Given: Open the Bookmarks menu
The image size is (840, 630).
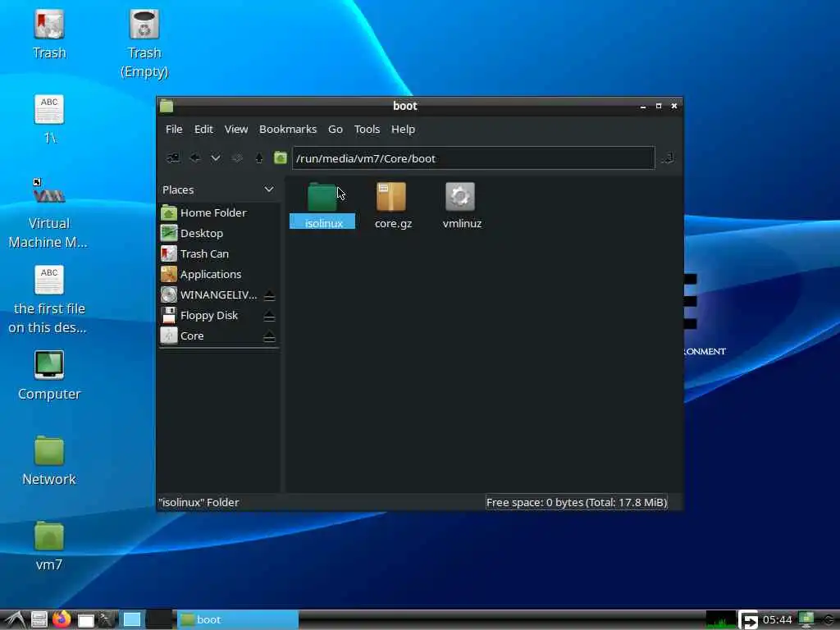Looking at the screenshot, I should pyautogui.click(x=288, y=129).
